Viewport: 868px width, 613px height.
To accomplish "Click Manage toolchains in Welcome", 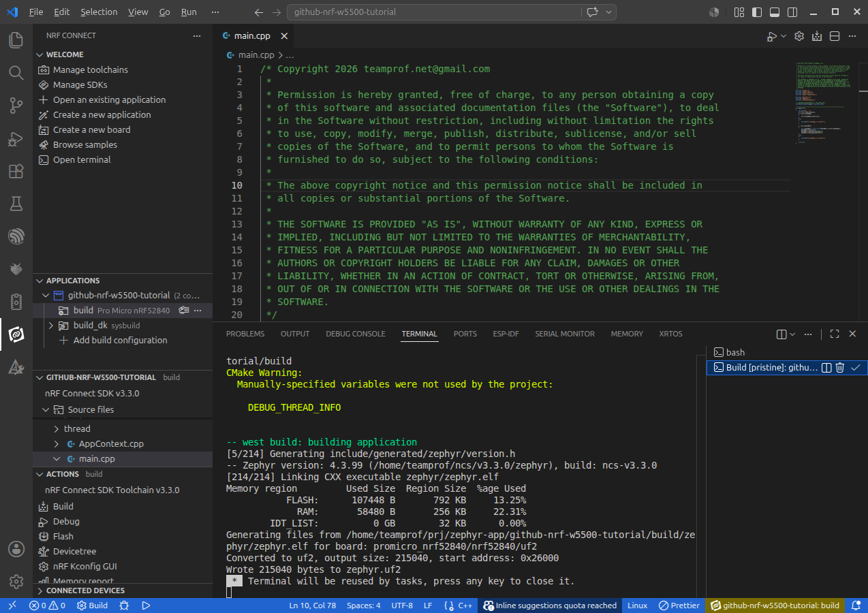I will coord(91,69).
